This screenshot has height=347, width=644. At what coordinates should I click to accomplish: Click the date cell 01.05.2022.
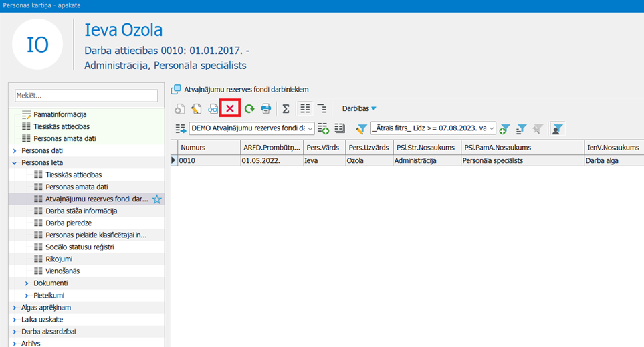pos(272,160)
